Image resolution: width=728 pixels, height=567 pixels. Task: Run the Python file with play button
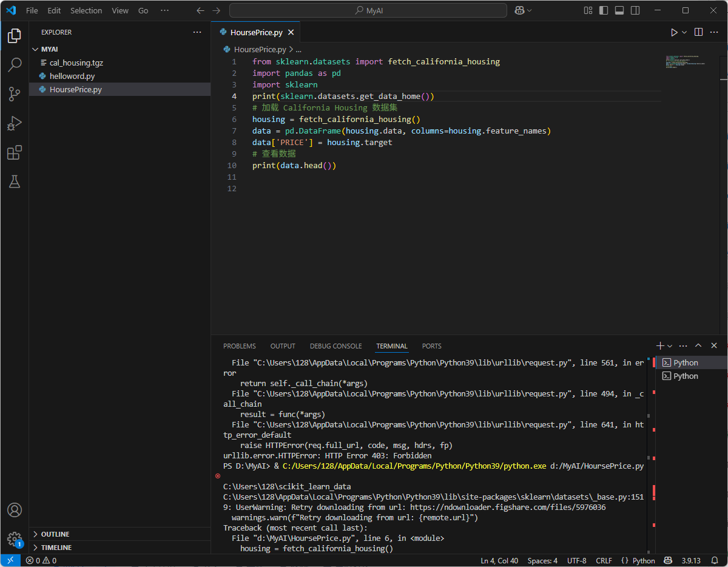[673, 32]
